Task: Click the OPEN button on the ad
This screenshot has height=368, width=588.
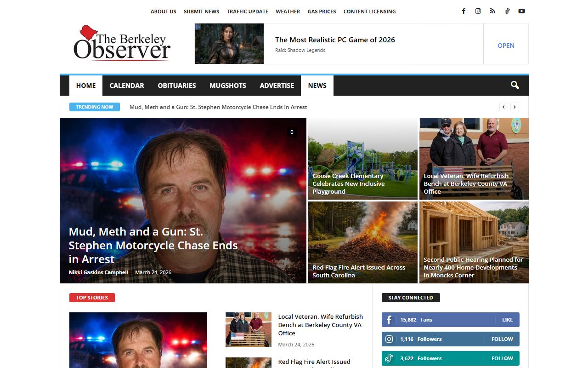Action: coord(506,46)
